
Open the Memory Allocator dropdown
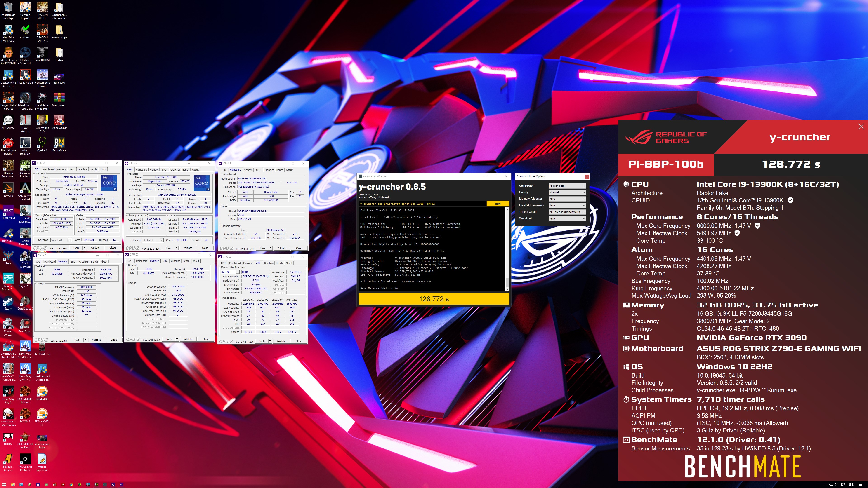567,199
